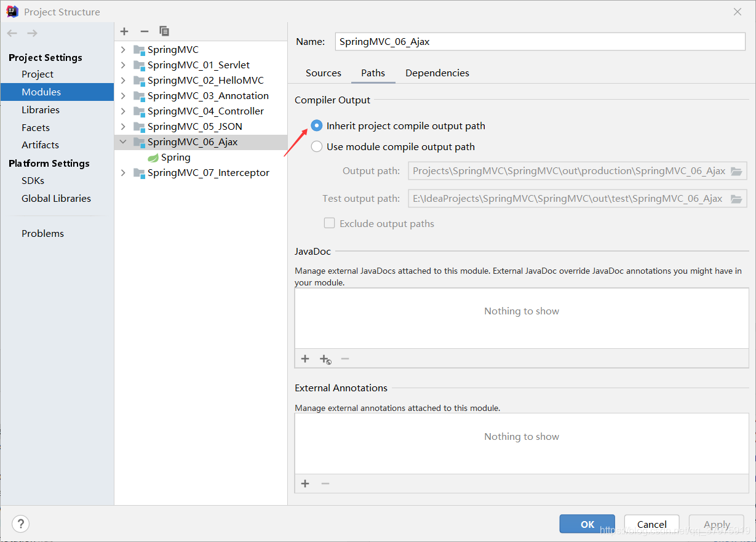Open Global Libraries settings
Image resolution: width=756 pixels, height=542 pixels.
pyautogui.click(x=57, y=198)
